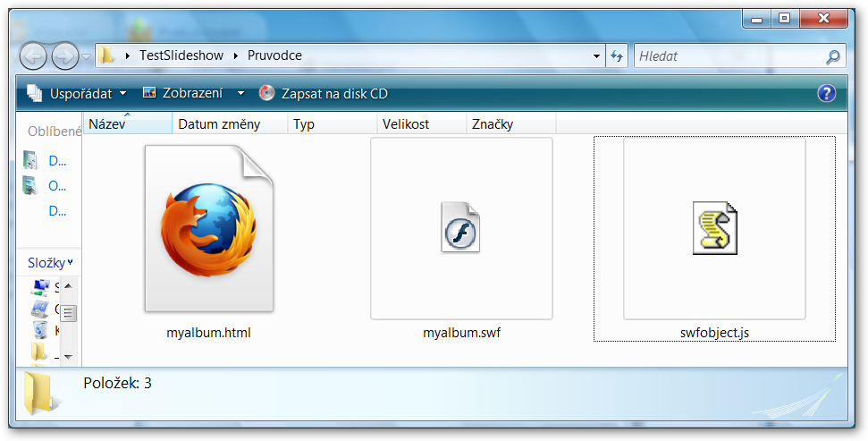Select the Recycle Bin in folder tree
Image resolution: width=868 pixels, height=441 pixels.
[40, 329]
